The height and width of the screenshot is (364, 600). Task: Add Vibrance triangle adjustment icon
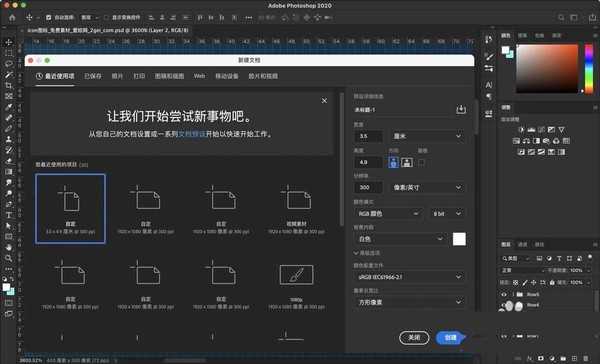561,130
